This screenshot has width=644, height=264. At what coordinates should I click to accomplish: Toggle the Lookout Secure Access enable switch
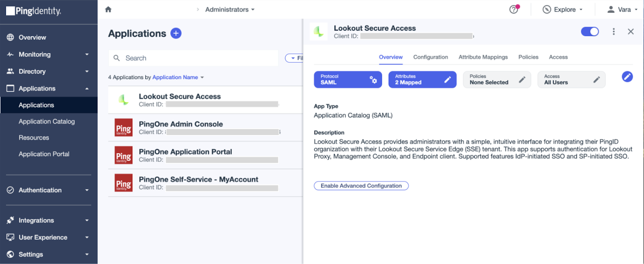(x=590, y=31)
